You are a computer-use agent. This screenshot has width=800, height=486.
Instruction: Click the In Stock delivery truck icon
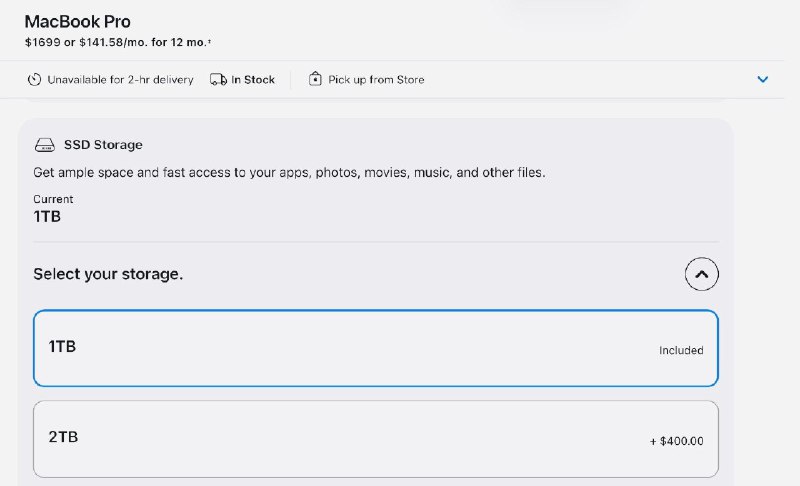click(x=218, y=80)
